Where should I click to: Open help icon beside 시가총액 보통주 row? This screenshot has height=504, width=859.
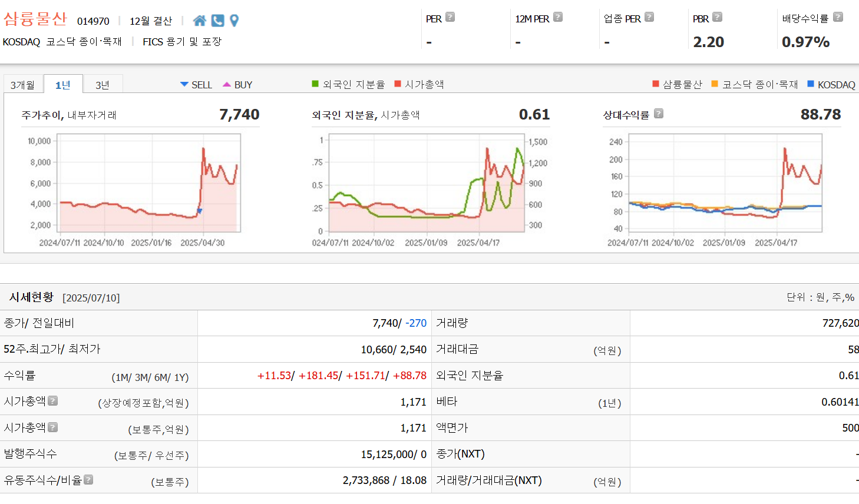(x=53, y=427)
